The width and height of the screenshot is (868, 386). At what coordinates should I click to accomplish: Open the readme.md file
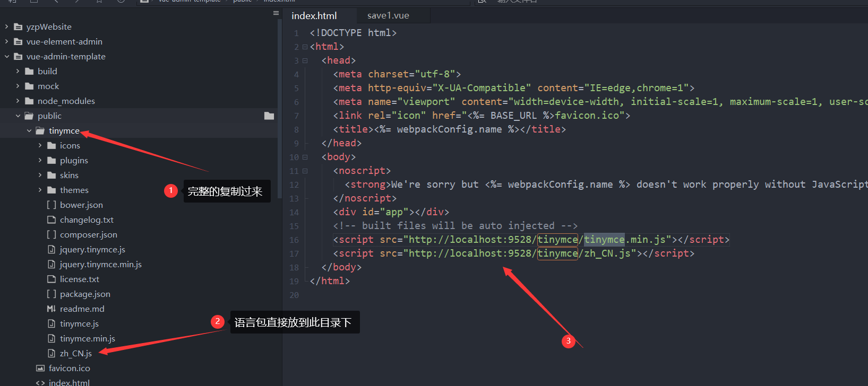tap(82, 309)
